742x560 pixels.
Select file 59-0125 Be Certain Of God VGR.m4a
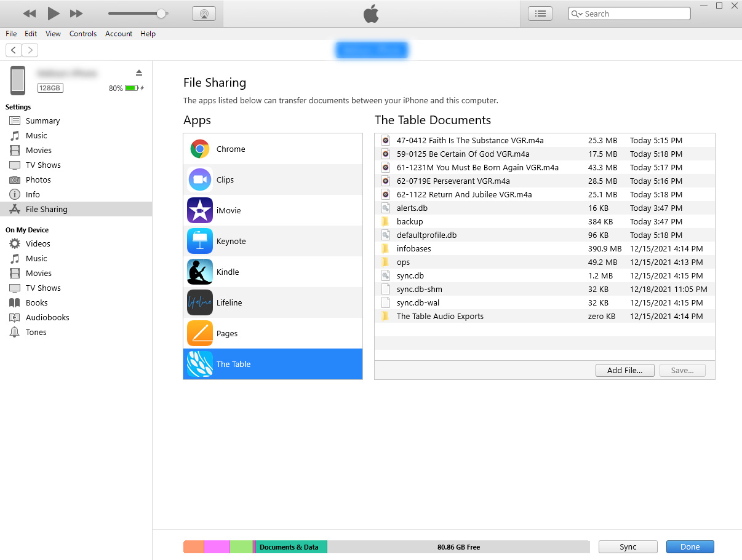coord(545,154)
